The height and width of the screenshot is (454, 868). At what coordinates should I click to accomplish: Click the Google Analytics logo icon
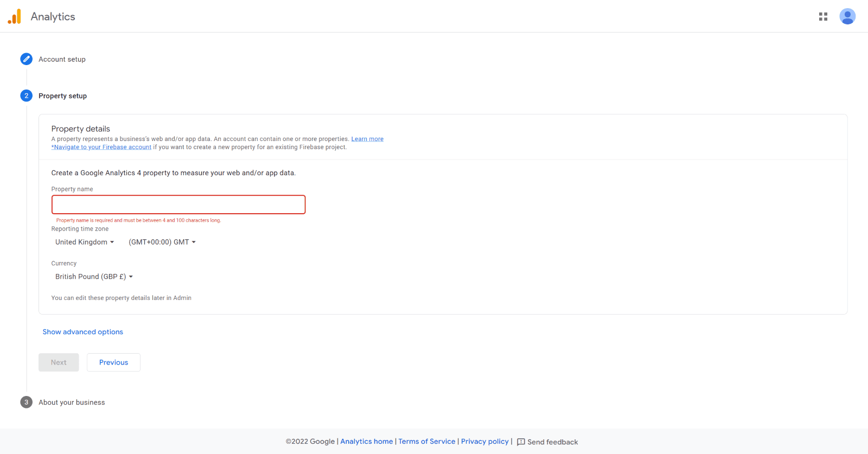click(x=15, y=16)
